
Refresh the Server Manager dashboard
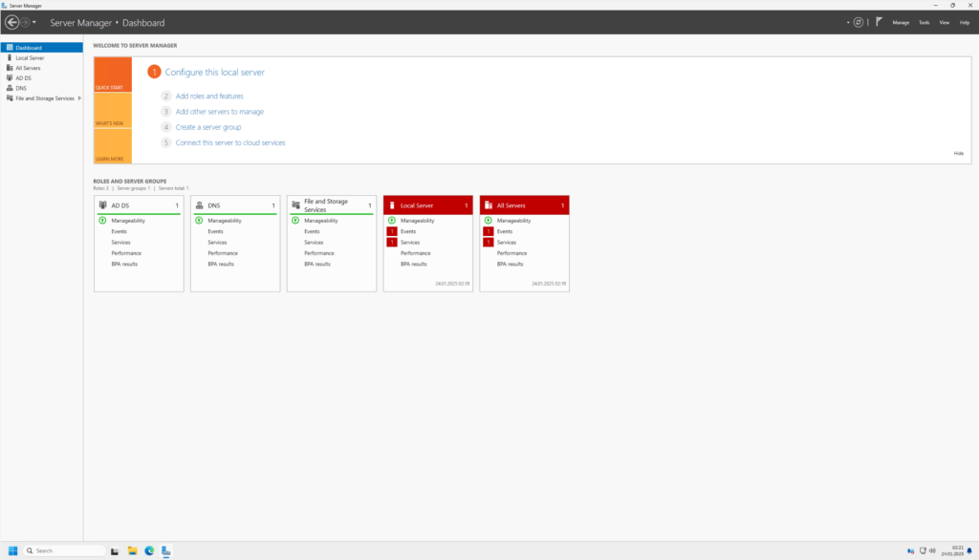pyautogui.click(x=859, y=23)
